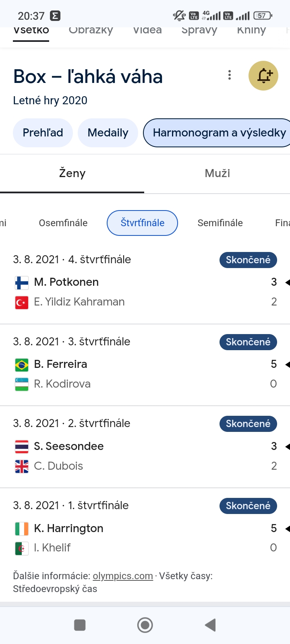Open the Potkonen vs Yildiz Kahraman match
This screenshot has height=644, width=290.
pyautogui.click(x=145, y=292)
